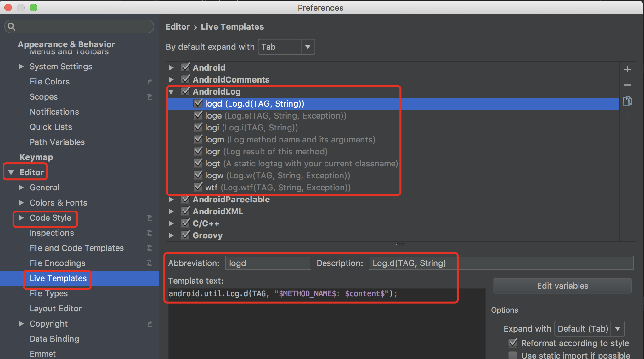Click the project-level icon beside File Encodings
This screenshot has width=644, height=359.
[150, 263]
